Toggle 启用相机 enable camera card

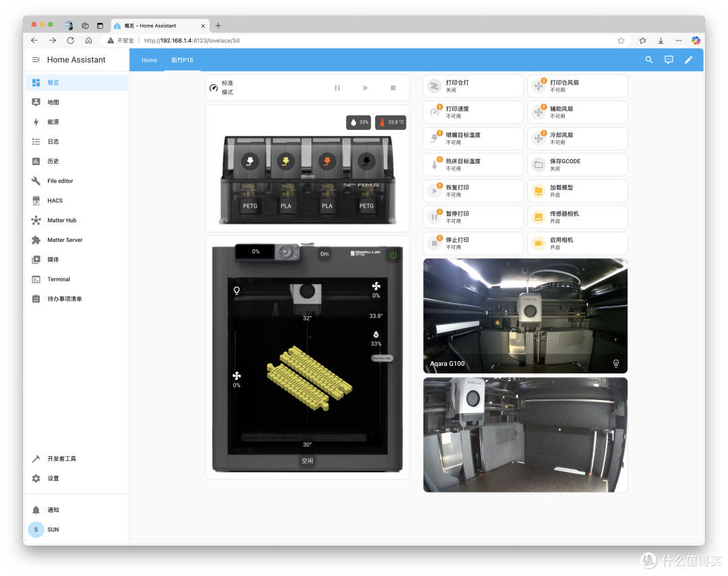[x=578, y=243]
